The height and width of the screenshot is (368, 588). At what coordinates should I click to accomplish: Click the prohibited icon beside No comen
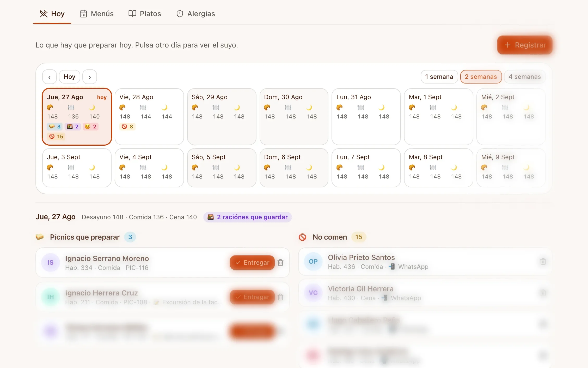(302, 237)
